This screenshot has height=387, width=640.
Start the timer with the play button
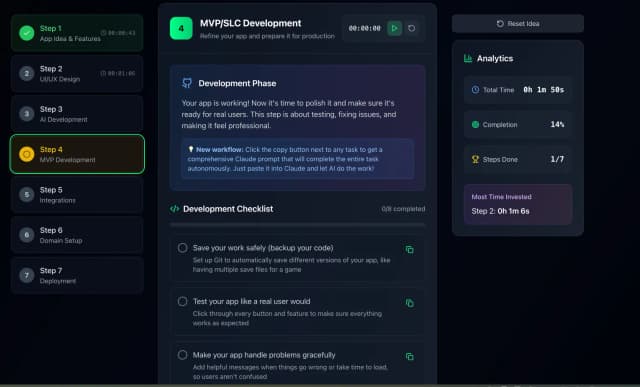pyautogui.click(x=394, y=28)
